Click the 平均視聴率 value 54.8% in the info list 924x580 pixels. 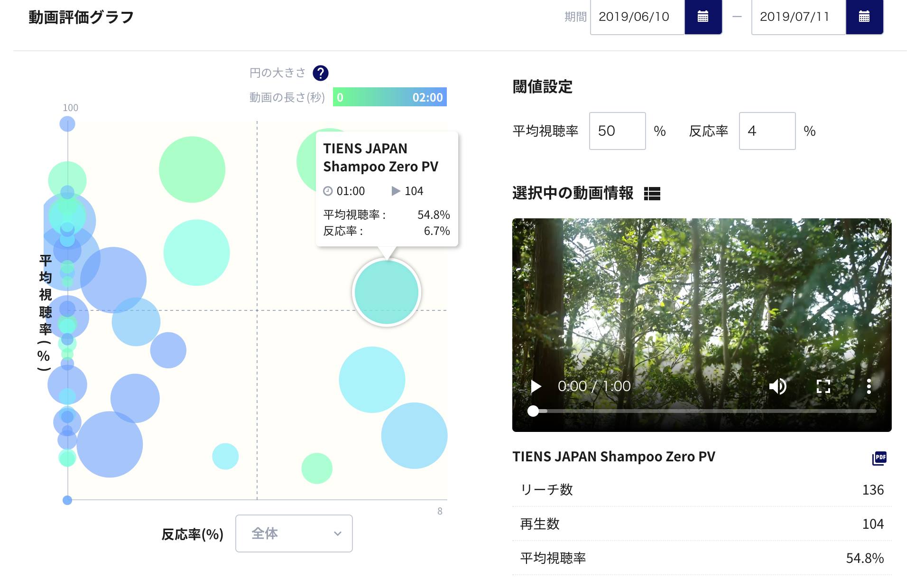[865, 558]
